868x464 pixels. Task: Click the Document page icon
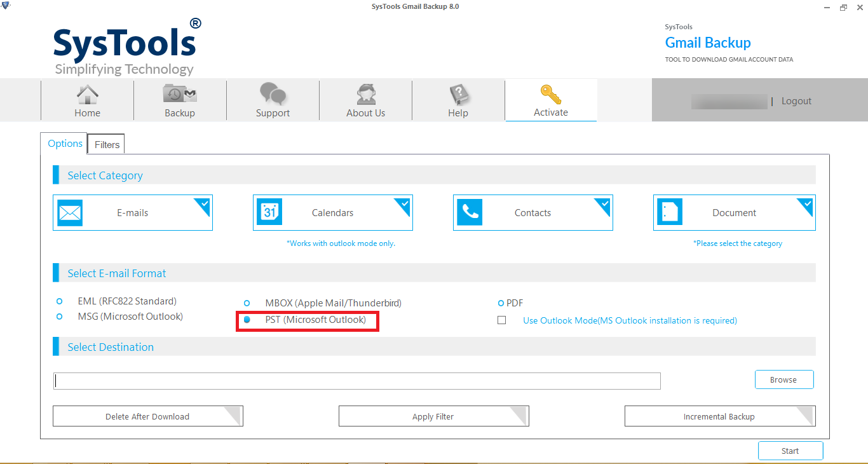point(670,213)
